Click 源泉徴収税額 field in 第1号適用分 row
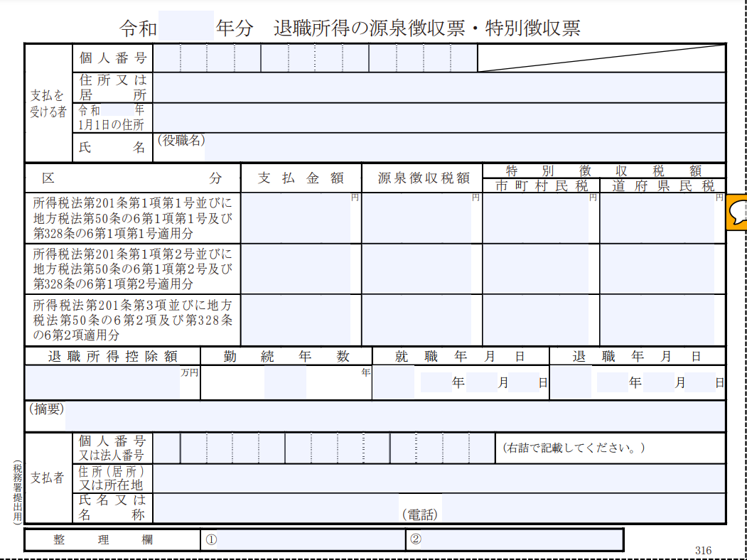Viewport: 747px width, 560px height. 417,217
